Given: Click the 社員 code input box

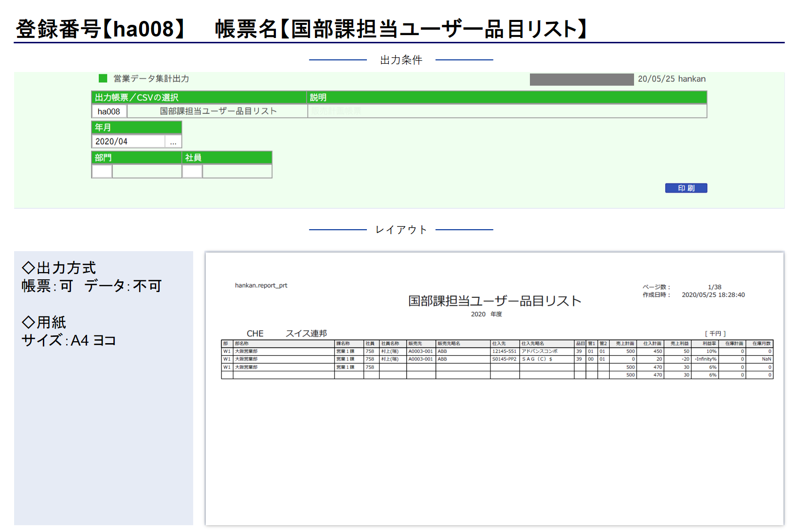Looking at the screenshot, I should tap(192, 171).
